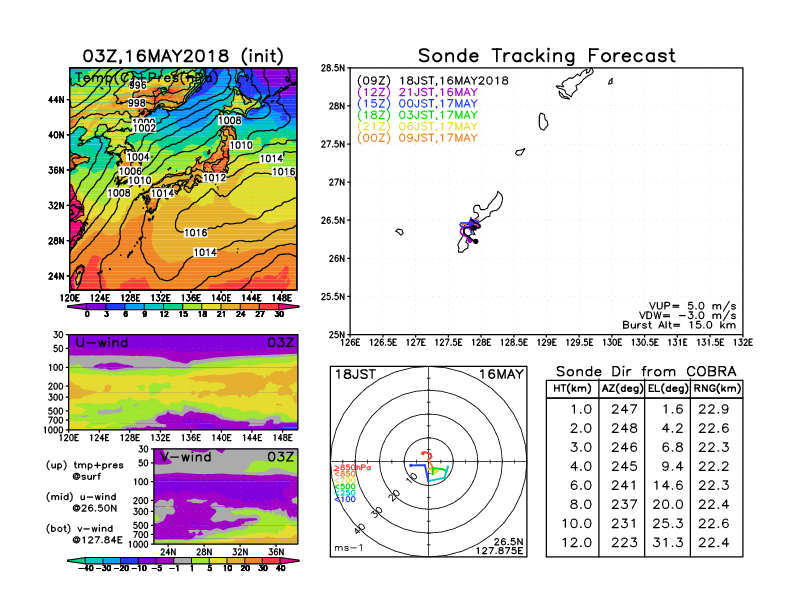The width and height of the screenshot is (792, 612).
Task: Click the 996 isobar label on the map
Action: pyautogui.click(x=137, y=85)
